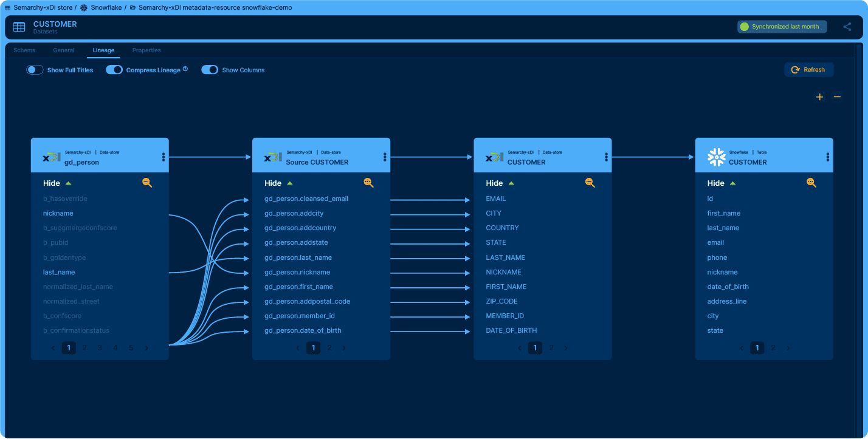The image size is (868, 439).
Task: Collapse Snowflake CUSTOMER table columns using Hide
Action: [x=722, y=183]
